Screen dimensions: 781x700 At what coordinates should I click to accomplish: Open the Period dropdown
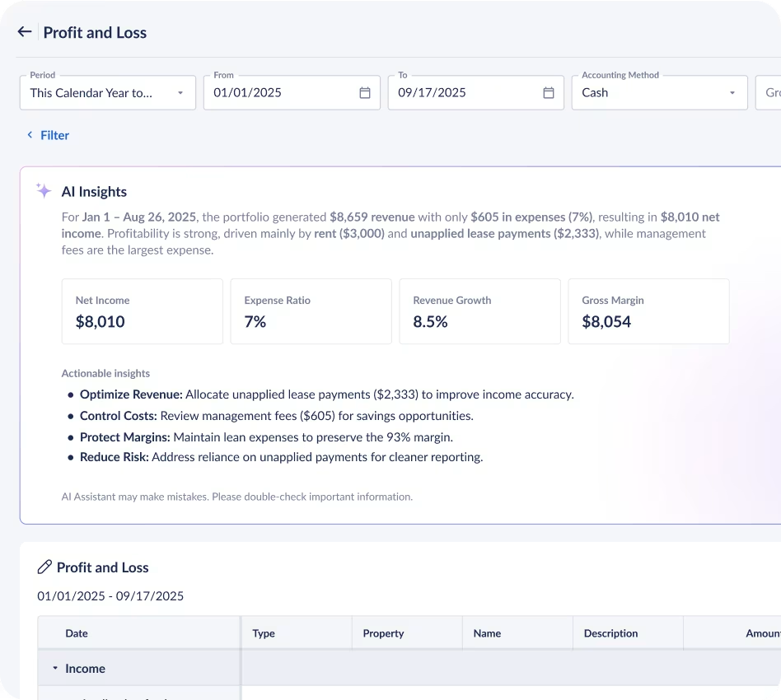[x=179, y=92]
